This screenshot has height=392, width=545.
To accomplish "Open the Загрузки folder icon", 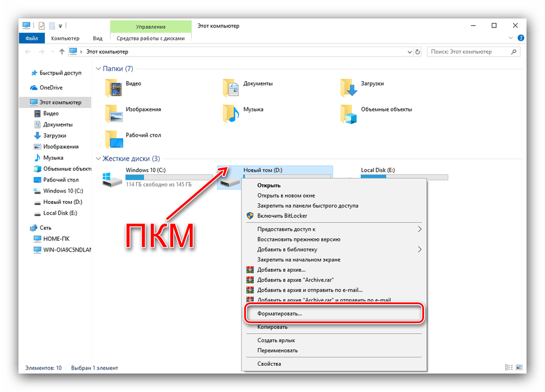I will click(x=348, y=88).
